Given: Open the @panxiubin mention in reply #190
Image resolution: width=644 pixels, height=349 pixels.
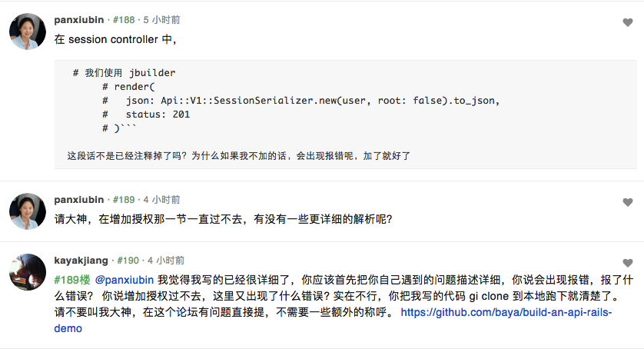Looking at the screenshot, I should [x=124, y=280].
